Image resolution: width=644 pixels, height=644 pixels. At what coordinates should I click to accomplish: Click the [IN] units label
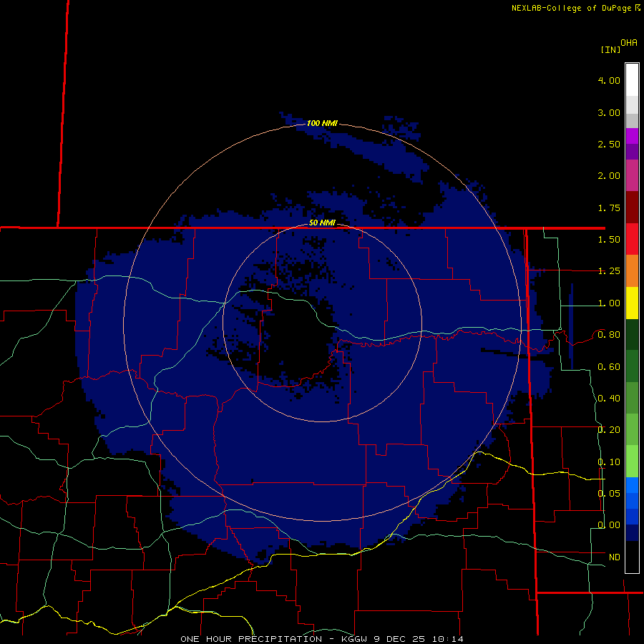tap(610, 49)
